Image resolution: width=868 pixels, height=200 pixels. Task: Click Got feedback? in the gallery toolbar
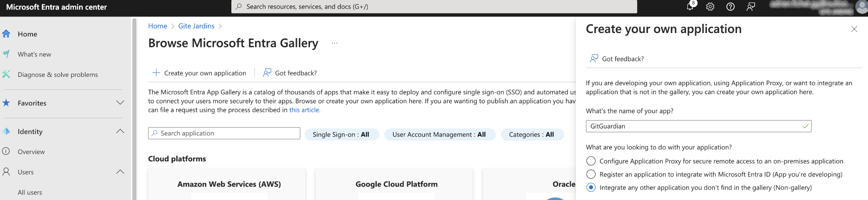click(x=290, y=73)
